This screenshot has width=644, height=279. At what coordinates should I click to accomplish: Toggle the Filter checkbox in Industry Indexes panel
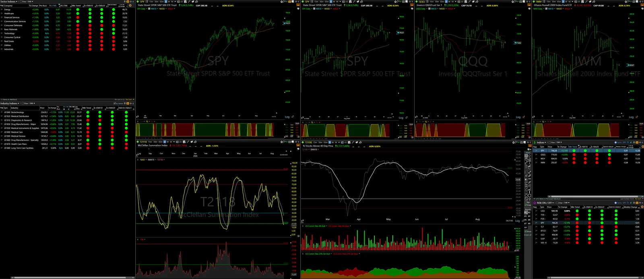click(x=23, y=103)
